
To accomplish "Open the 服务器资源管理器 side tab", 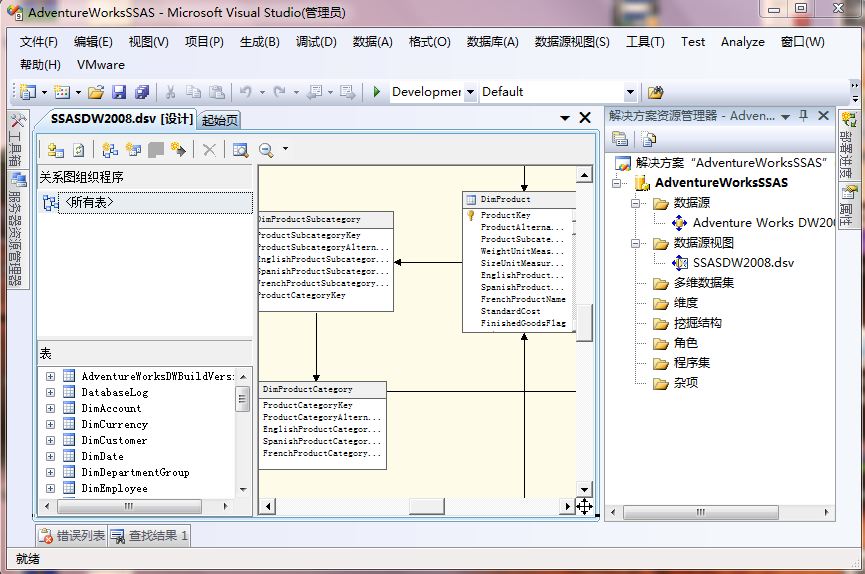I will pyautogui.click(x=17, y=229).
